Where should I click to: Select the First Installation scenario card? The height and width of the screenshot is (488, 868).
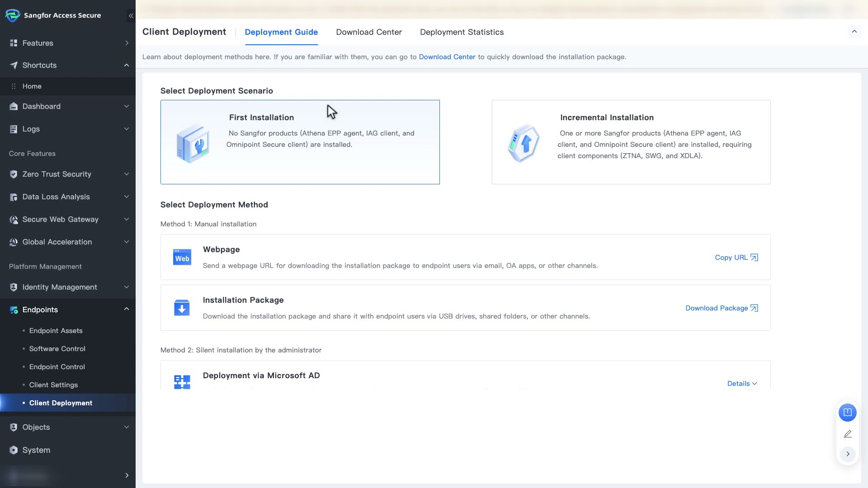click(x=300, y=142)
